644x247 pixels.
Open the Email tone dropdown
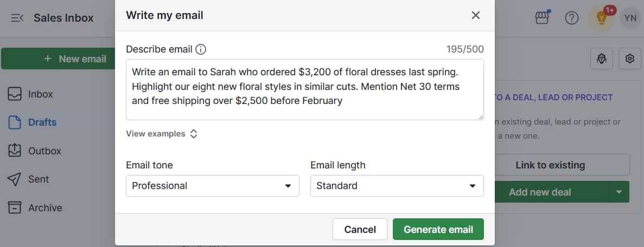pos(212,186)
